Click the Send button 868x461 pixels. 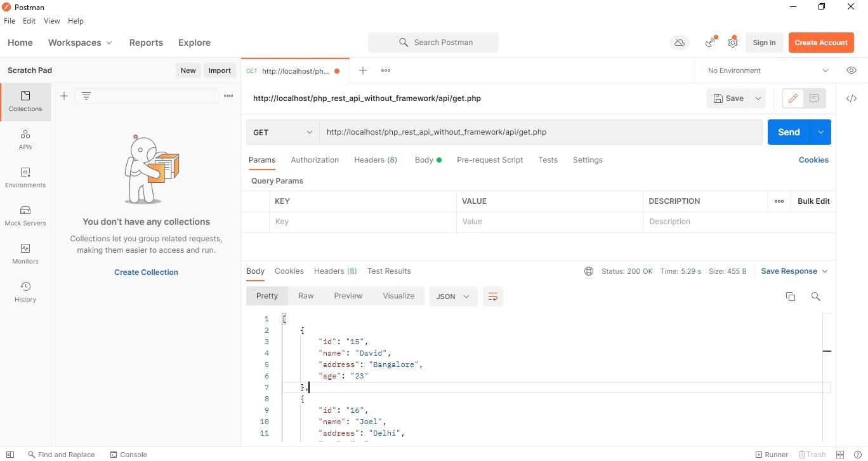click(789, 132)
